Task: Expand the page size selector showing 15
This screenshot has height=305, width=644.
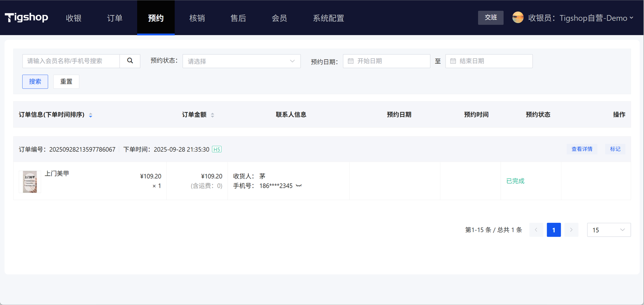Action: (x=609, y=230)
